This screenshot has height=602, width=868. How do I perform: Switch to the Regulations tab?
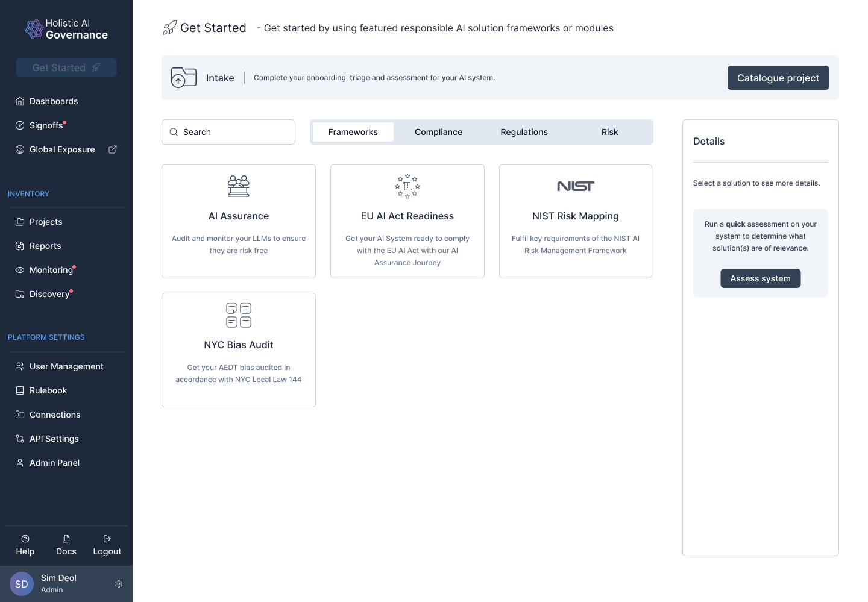coord(524,132)
